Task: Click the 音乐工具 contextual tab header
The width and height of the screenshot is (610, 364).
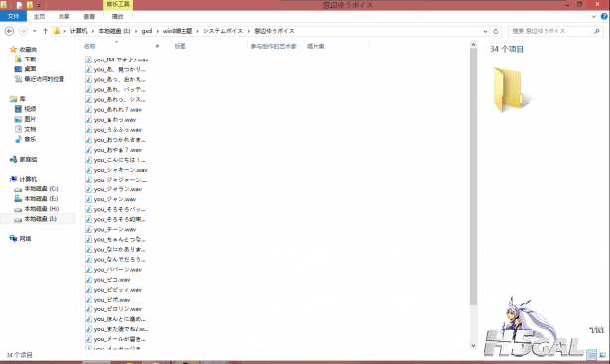Action: coord(118,4)
